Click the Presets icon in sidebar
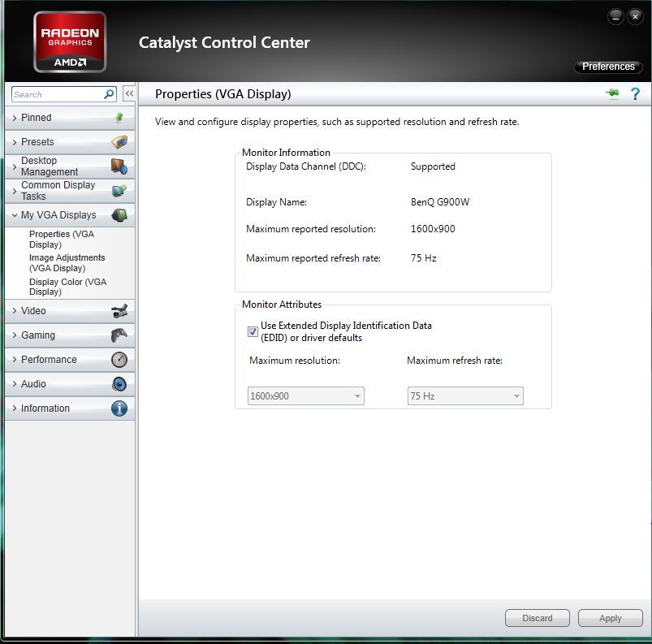This screenshot has height=644, width=652. pyautogui.click(x=119, y=142)
